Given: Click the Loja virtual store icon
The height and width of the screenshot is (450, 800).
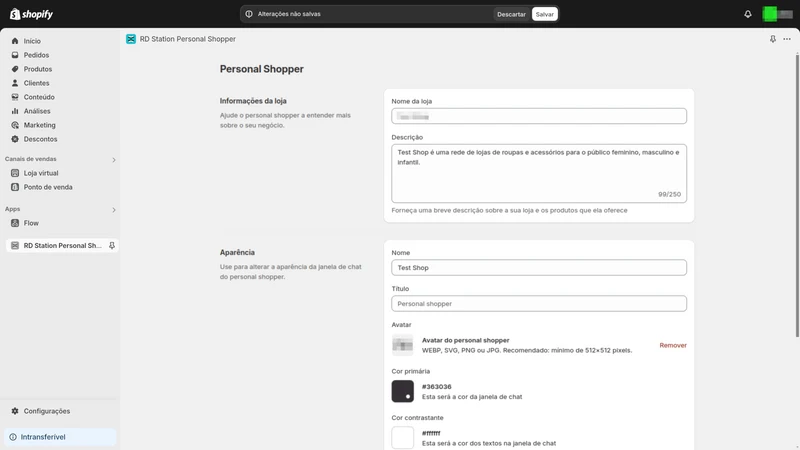Looking at the screenshot, I should (x=15, y=173).
